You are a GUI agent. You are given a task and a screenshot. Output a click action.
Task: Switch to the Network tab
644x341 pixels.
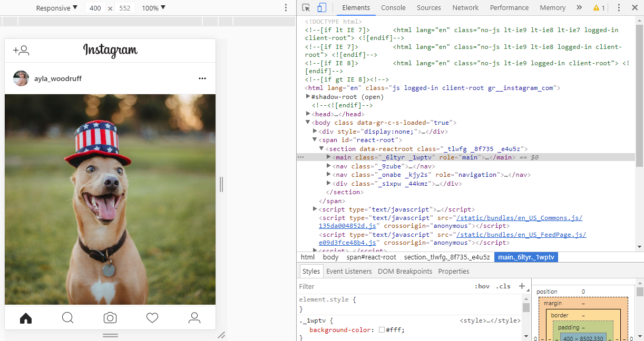tap(465, 7)
